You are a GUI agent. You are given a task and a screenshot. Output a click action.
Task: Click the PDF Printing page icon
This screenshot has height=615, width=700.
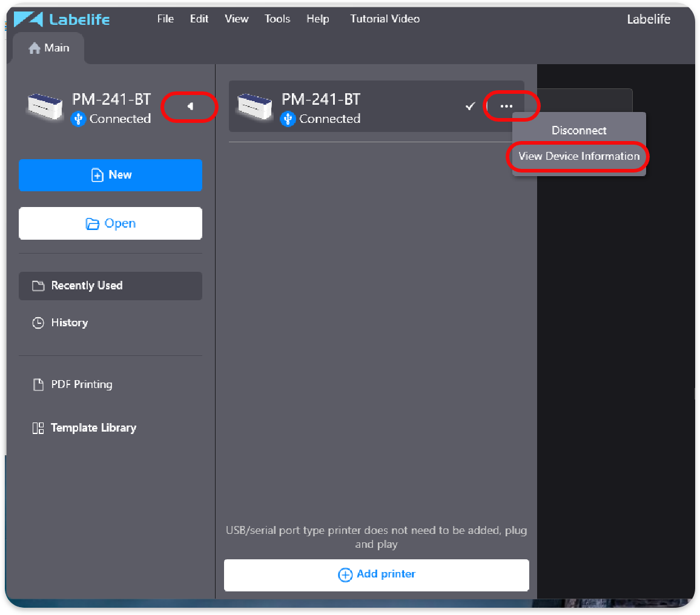[38, 384]
